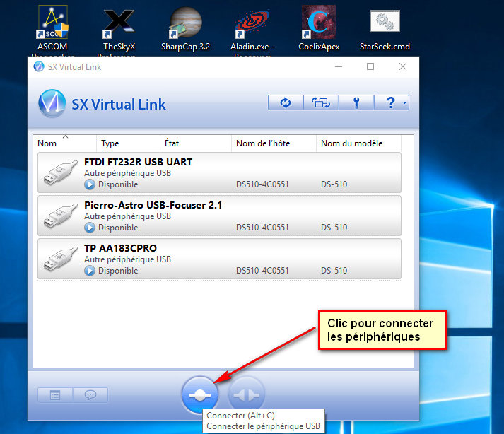Image resolution: width=504 pixels, height=434 pixels.
Task: Click the USB plug icon of TP AA183CPRO
Action: (60, 259)
